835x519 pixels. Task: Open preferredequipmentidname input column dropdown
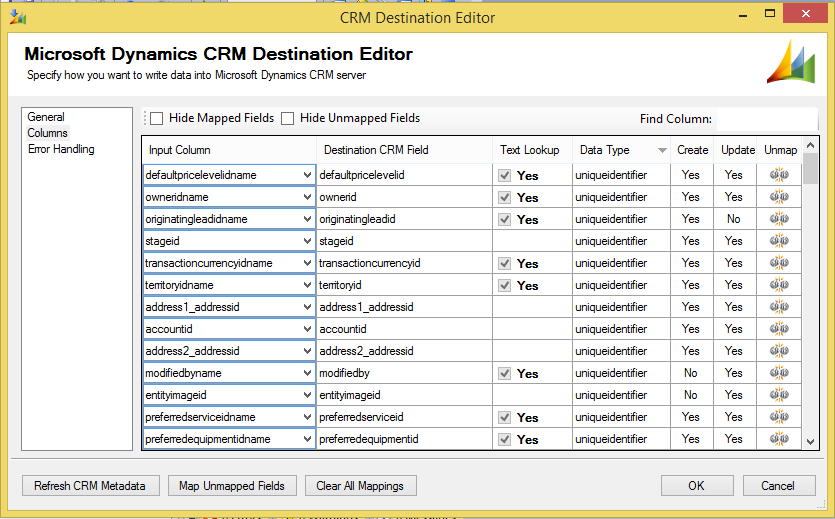[307, 439]
